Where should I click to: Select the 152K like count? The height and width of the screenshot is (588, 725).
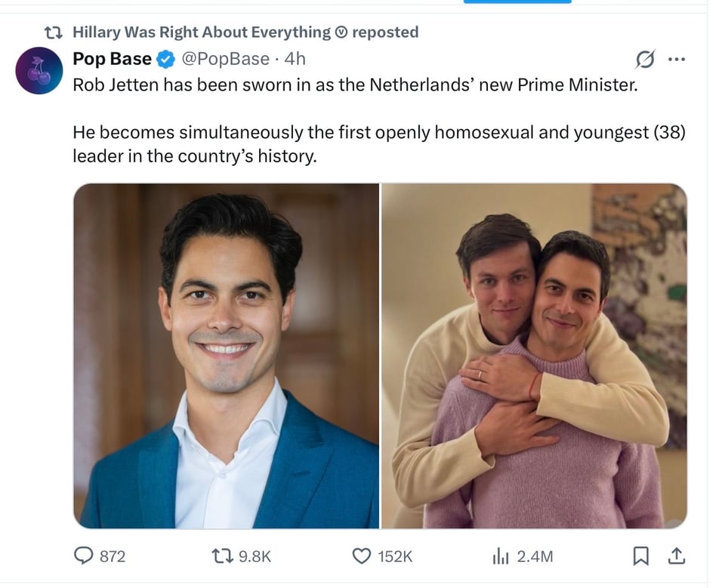393,556
